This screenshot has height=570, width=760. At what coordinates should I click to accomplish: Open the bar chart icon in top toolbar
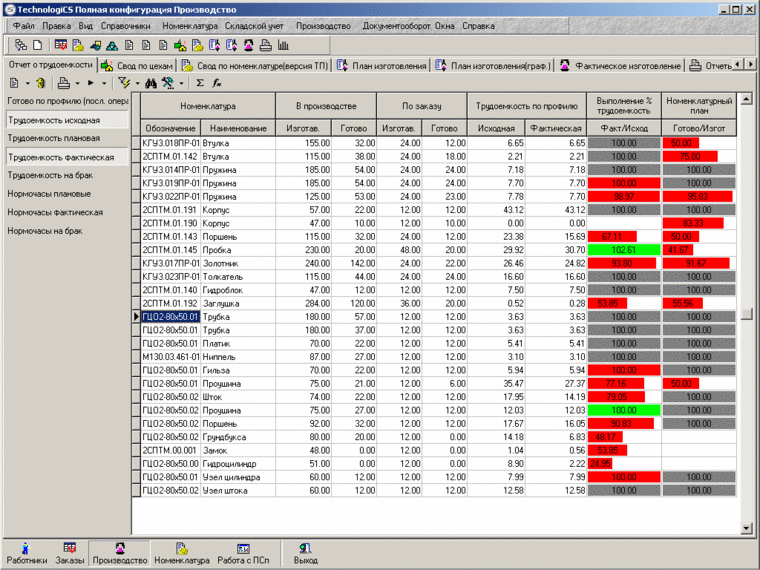pos(283,46)
